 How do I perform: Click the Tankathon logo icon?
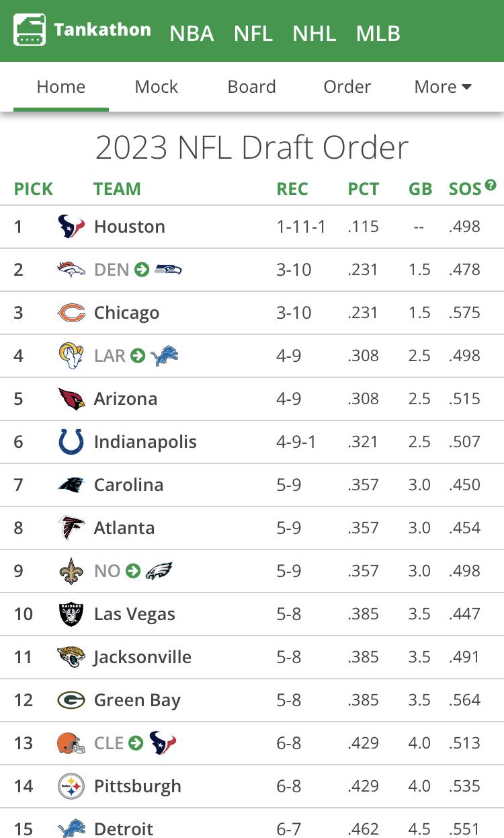pyautogui.click(x=30, y=30)
